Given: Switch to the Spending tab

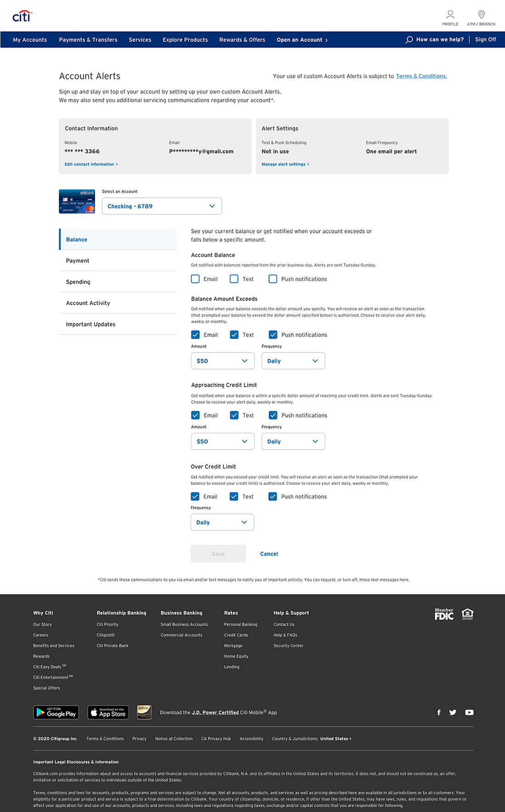Looking at the screenshot, I should [118, 282].
